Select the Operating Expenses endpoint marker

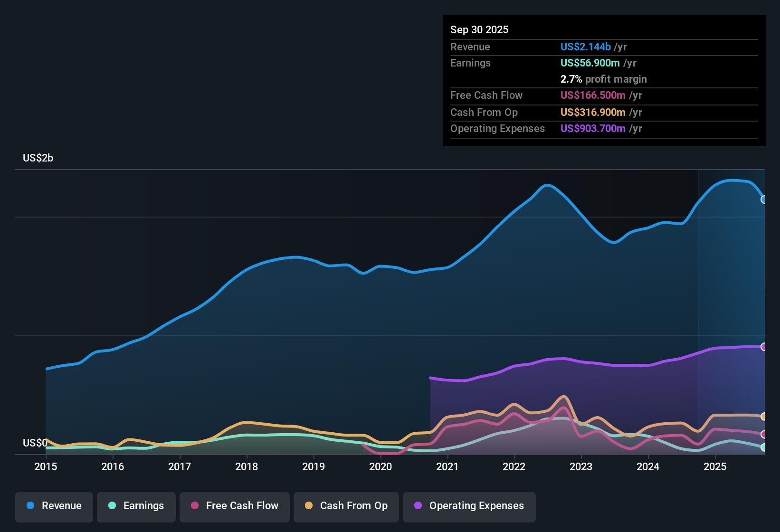[x=764, y=346]
